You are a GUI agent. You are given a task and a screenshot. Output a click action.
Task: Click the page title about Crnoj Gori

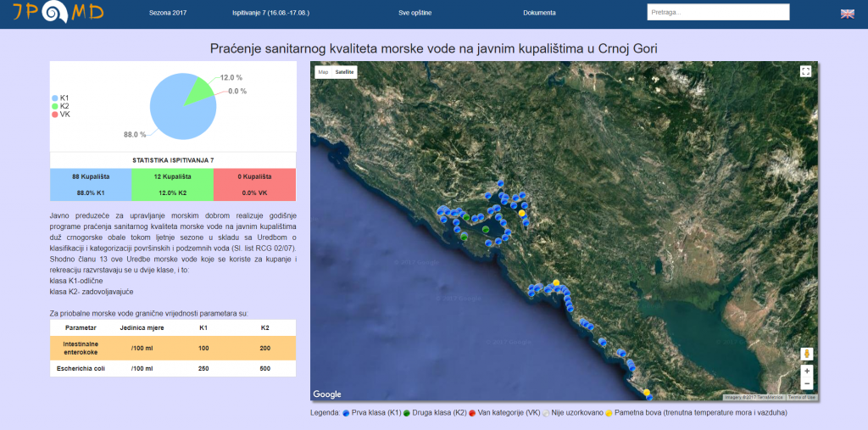point(433,48)
